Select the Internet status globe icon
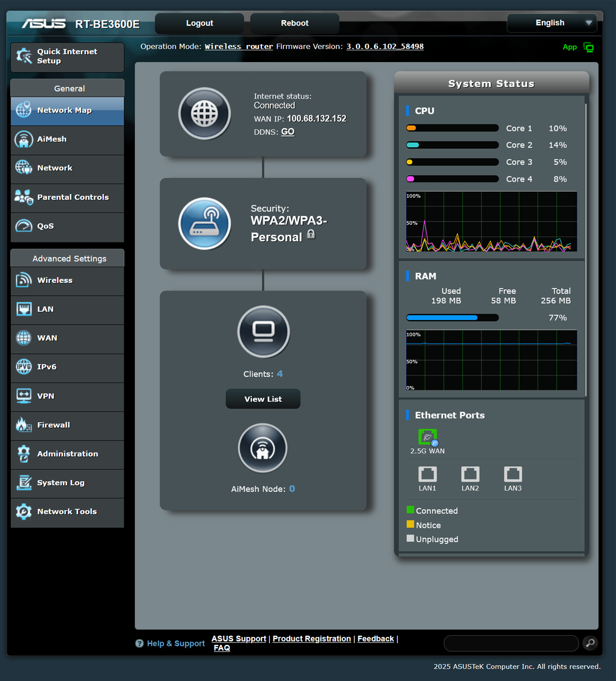The height and width of the screenshot is (681, 616). (x=204, y=113)
